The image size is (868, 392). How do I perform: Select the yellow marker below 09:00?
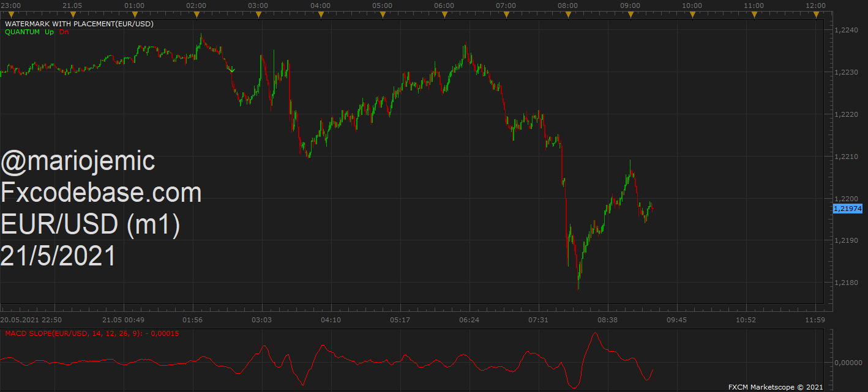tap(630, 15)
